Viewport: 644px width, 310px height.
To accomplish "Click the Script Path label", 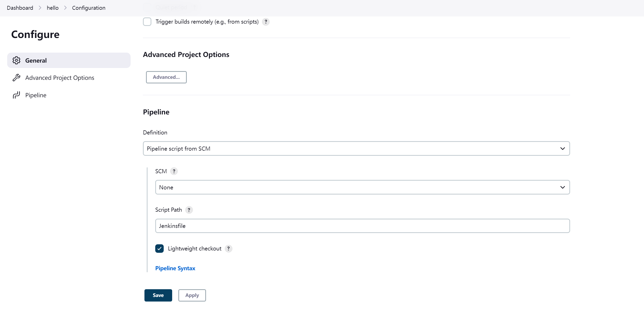I will tap(168, 210).
